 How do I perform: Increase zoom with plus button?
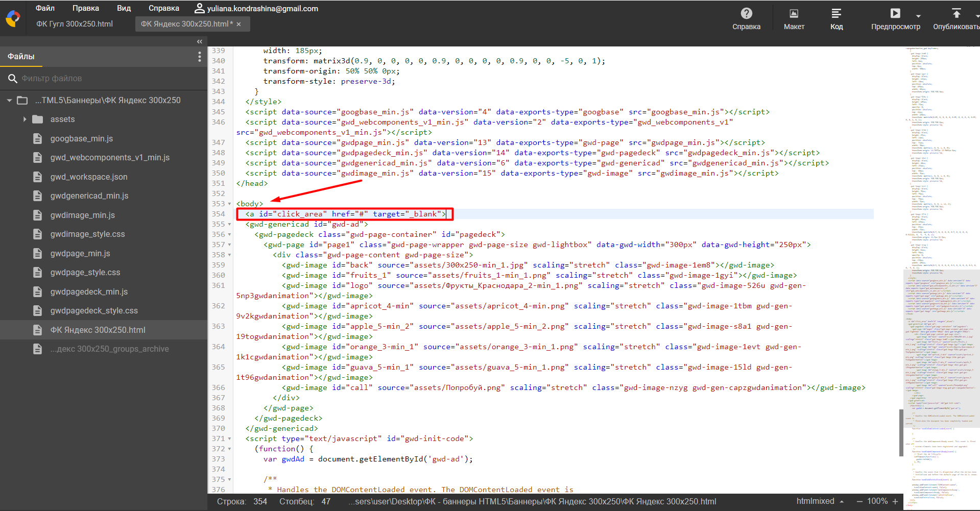(x=895, y=502)
